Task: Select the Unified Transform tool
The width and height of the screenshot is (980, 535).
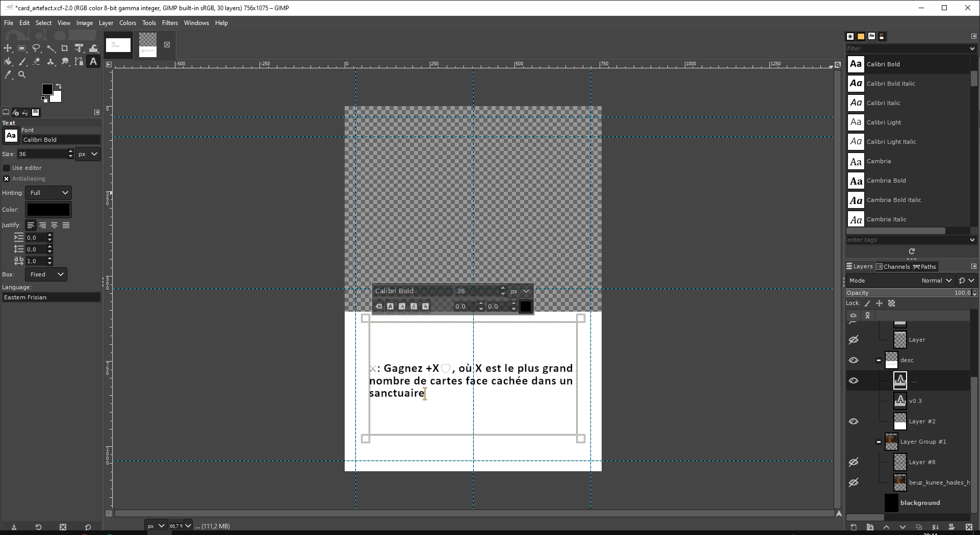Action: click(79, 48)
